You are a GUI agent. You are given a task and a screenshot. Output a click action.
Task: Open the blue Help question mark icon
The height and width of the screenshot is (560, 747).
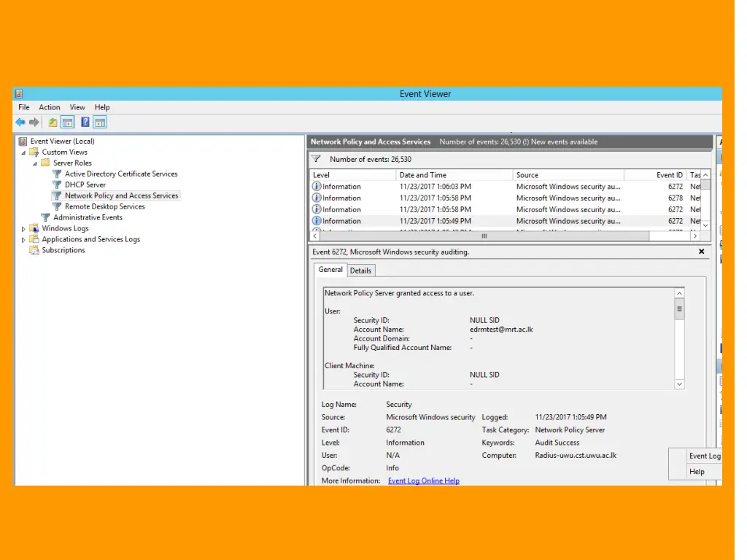(x=85, y=122)
